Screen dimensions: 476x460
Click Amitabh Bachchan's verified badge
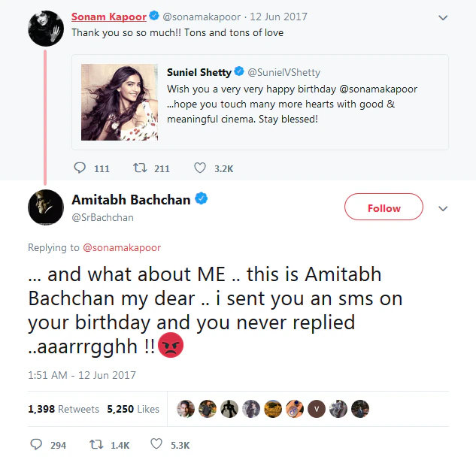pos(202,199)
